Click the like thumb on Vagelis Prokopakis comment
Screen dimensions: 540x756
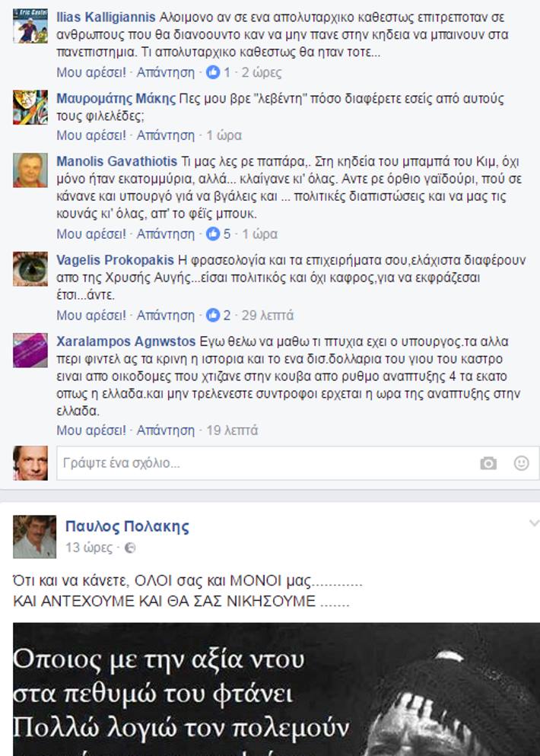[x=213, y=316]
